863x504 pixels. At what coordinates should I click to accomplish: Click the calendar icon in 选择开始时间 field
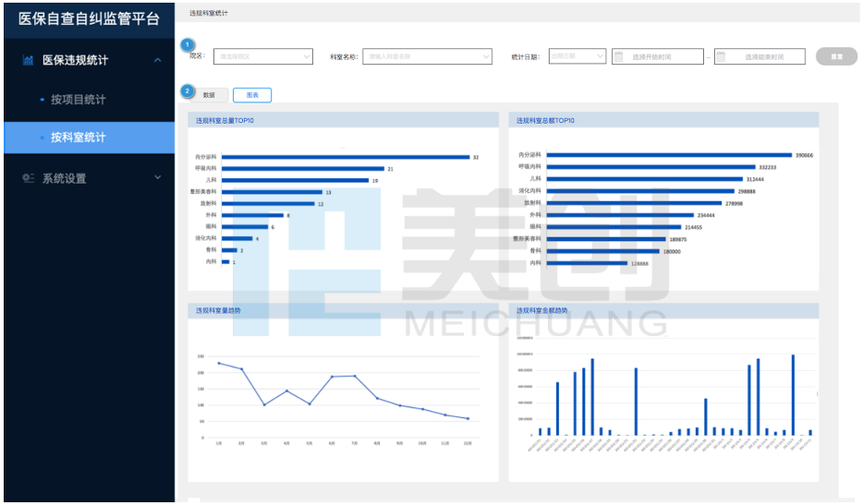(618, 57)
